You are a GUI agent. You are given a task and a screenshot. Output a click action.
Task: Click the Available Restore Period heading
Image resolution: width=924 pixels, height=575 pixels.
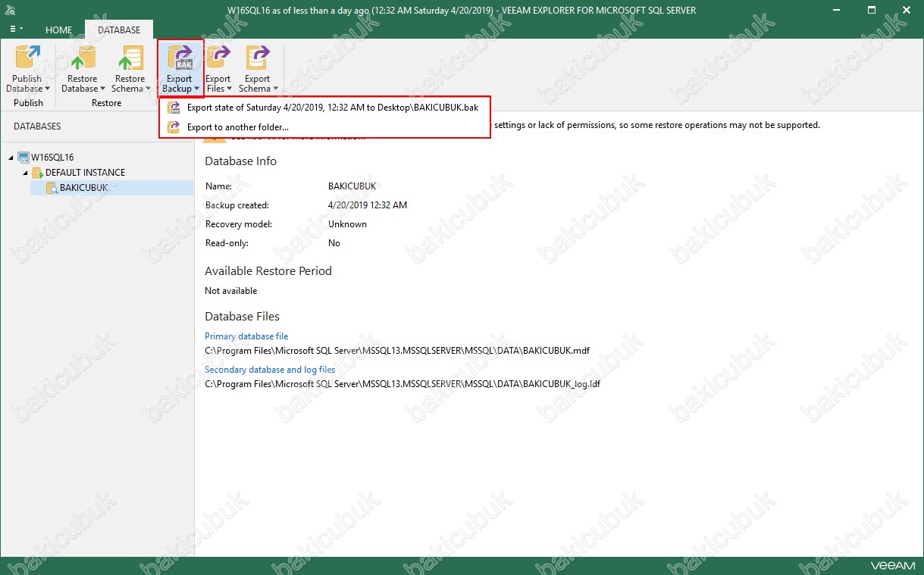click(x=268, y=271)
